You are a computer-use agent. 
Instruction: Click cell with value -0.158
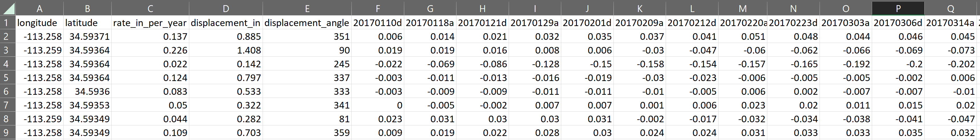[639, 64]
